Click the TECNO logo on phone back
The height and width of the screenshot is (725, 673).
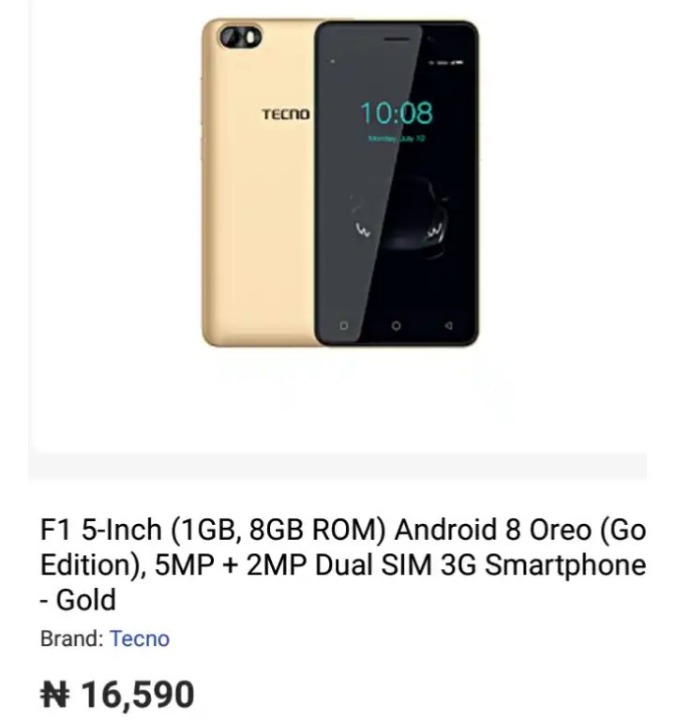tap(286, 114)
